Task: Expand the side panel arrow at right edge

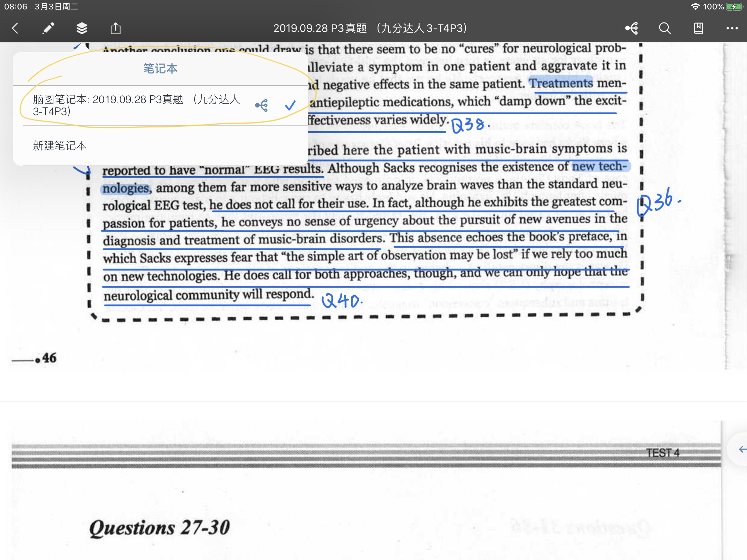Action: click(x=742, y=449)
